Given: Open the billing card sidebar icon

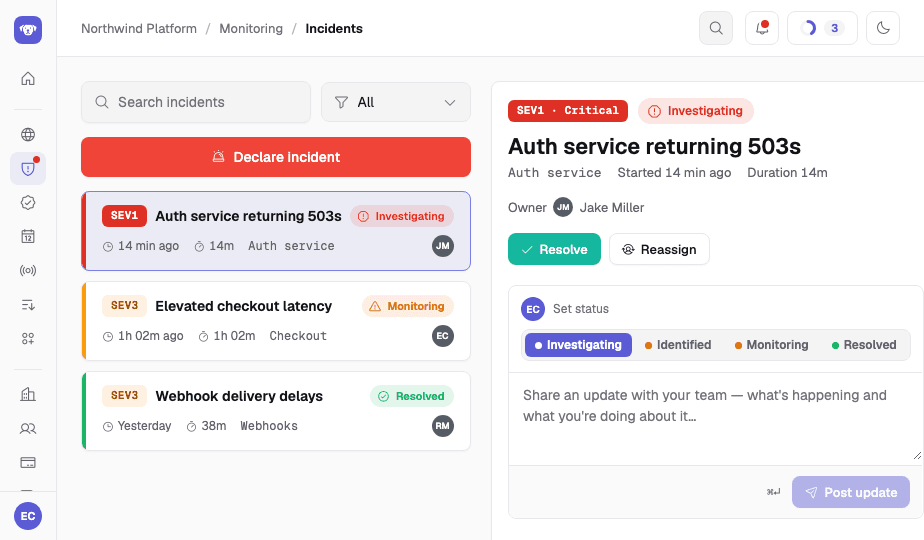Looking at the screenshot, I should 28,463.
